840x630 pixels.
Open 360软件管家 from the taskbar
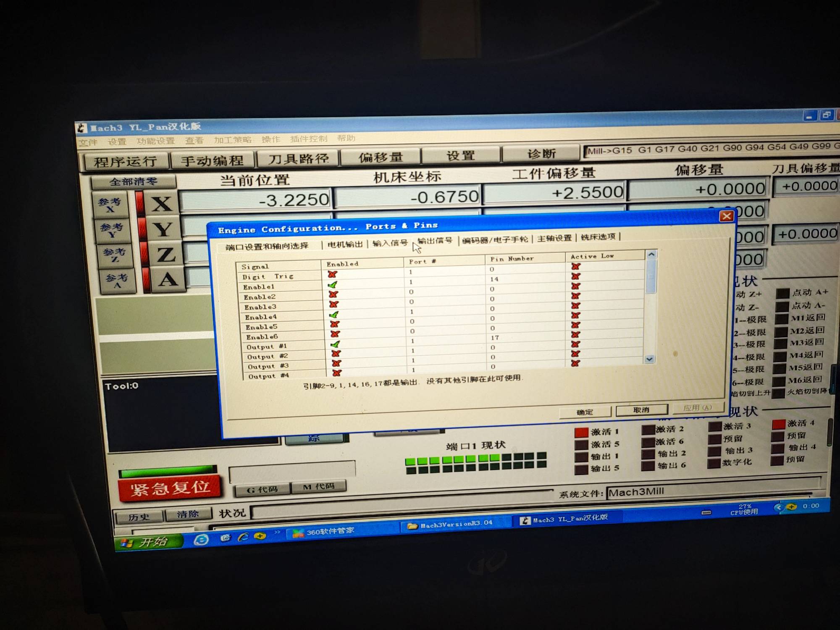tap(343, 531)
